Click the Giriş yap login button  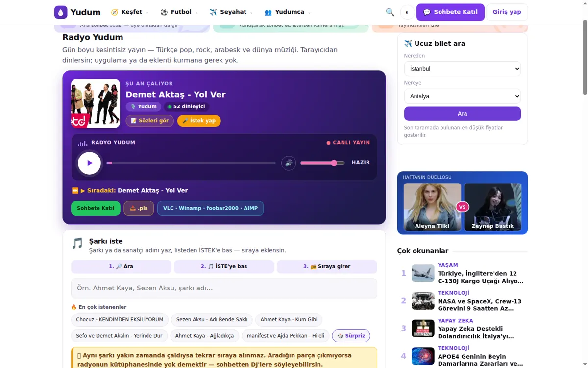pos(507,12)
